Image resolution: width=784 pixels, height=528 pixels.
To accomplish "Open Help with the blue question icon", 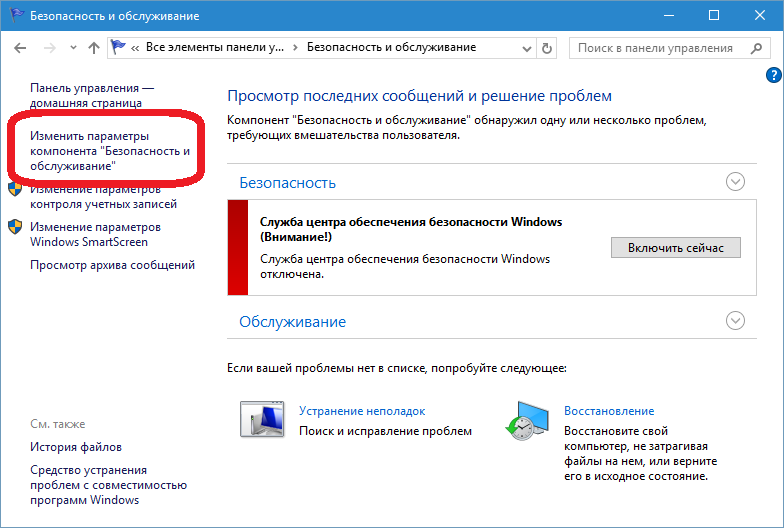I will coord(774,75).
